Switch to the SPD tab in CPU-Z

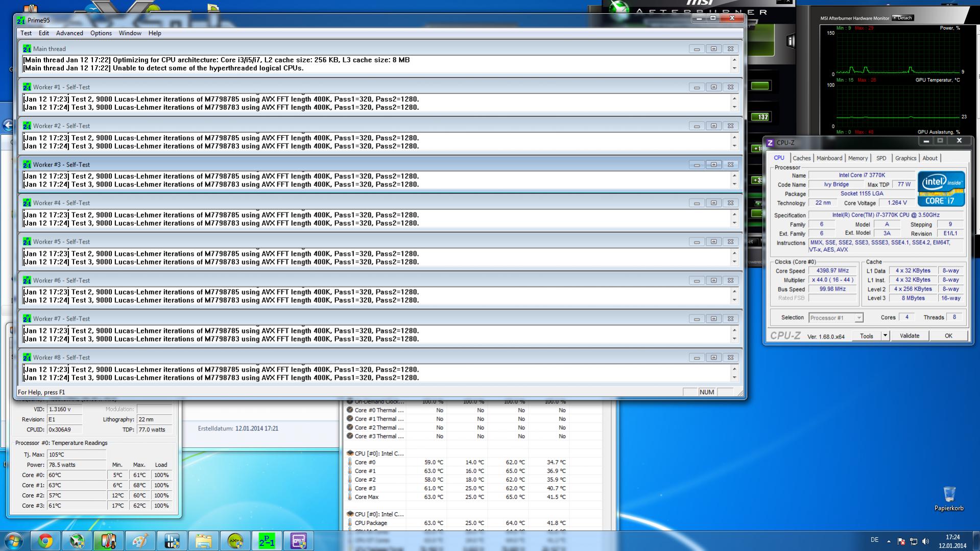[881, 158]
